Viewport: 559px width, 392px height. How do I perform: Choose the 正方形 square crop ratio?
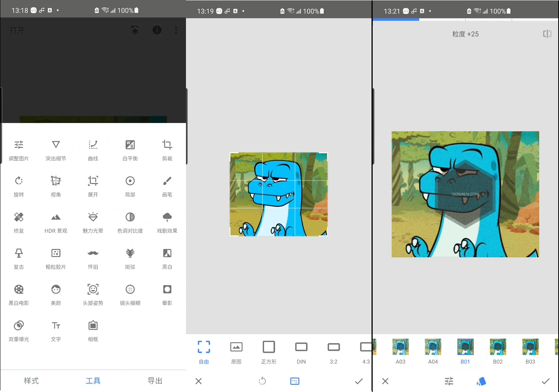(x=269, y=352)
